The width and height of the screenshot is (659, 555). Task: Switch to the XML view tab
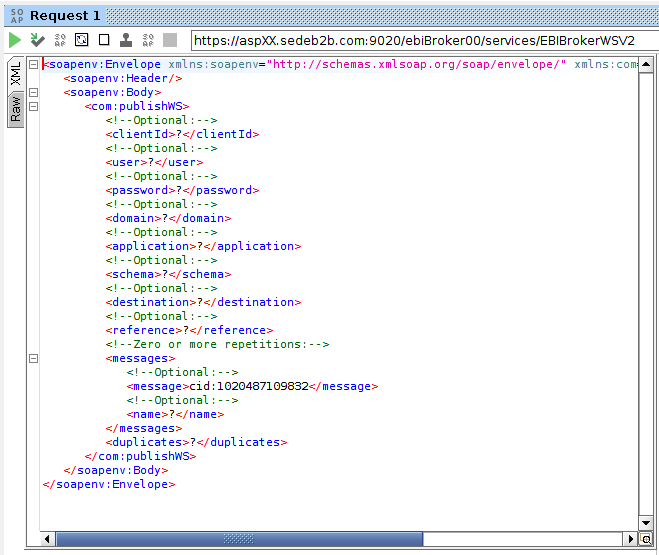pos(15,74)
